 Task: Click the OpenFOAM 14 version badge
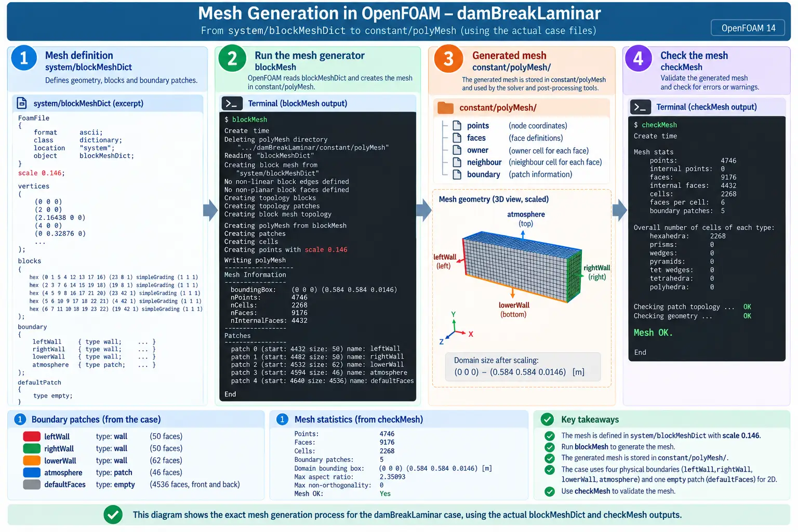(748, 28)
